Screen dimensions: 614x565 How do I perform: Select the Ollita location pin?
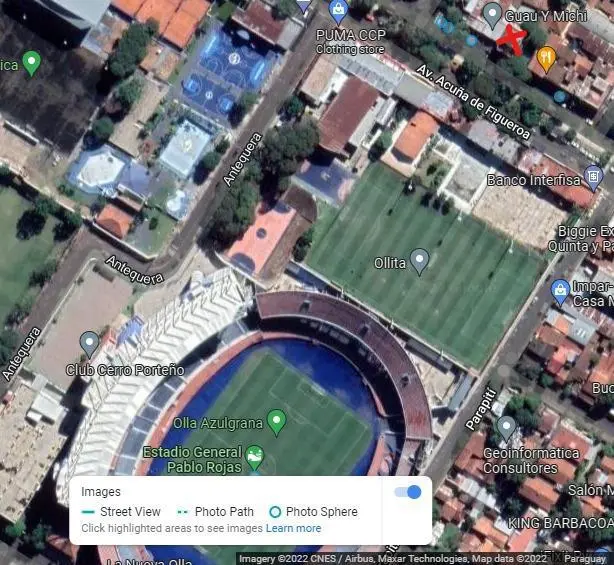coord(420,261)
